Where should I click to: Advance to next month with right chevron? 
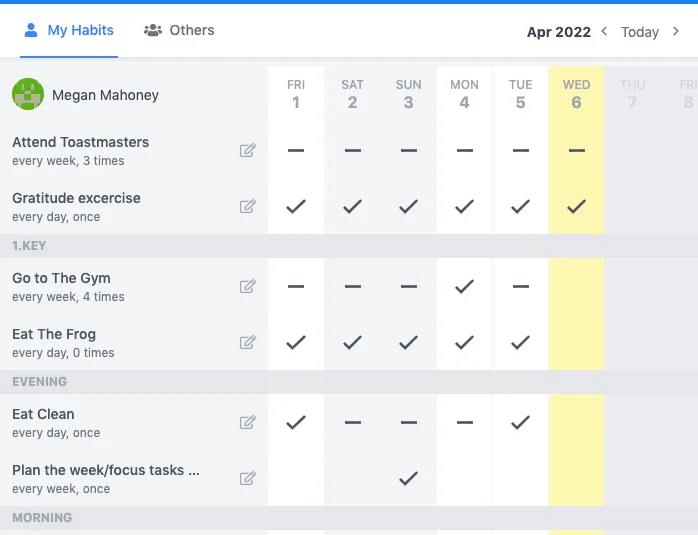[676, 31]
